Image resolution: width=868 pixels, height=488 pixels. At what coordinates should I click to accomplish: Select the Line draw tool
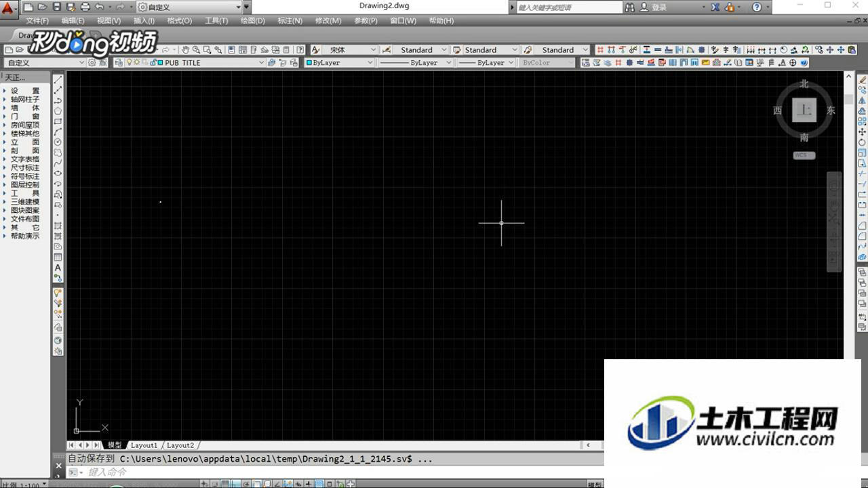[x=58, y=79]
